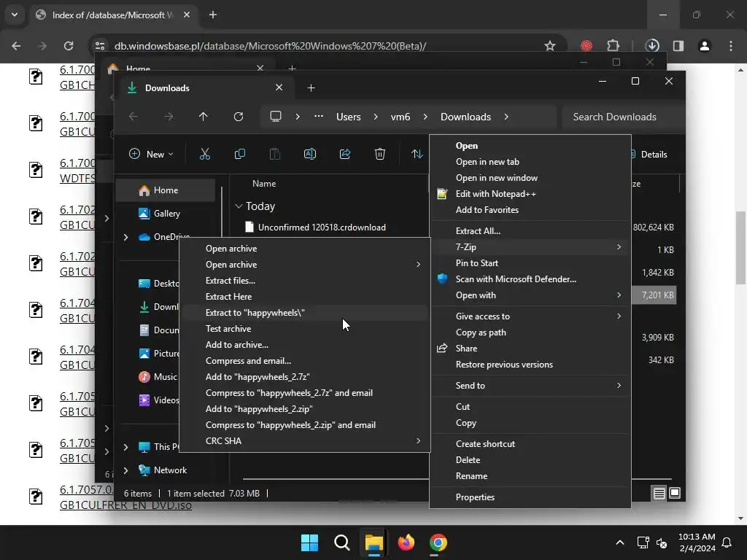Open Chrome's tab search dropdown arrow
Image resolution: width=747 pixels, height=560 pixels.
coord(15,15)
